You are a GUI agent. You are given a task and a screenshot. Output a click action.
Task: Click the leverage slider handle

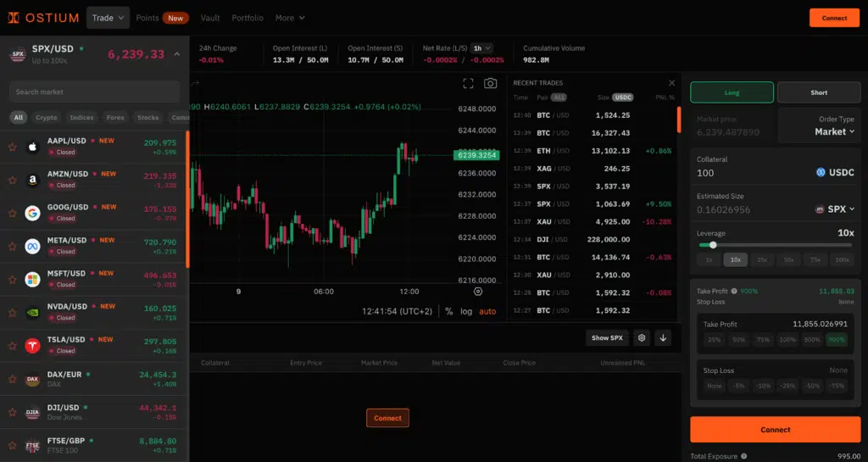coord(712,245)
